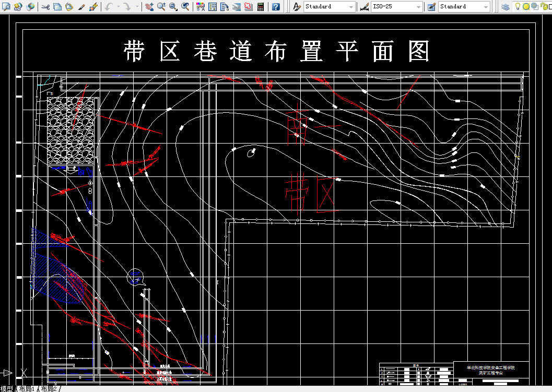
Task: Open the Properties palette icon
Action: coord(201,6)
